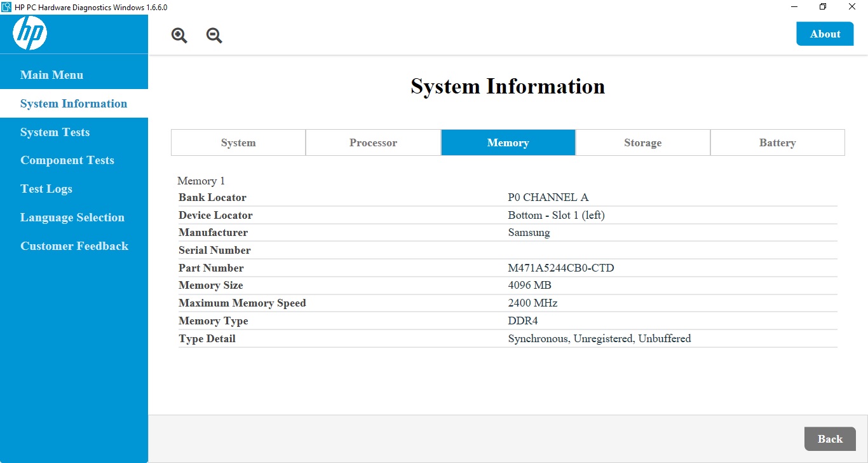Restore down the application window
The image size is (868, 463).
[823, 6]
